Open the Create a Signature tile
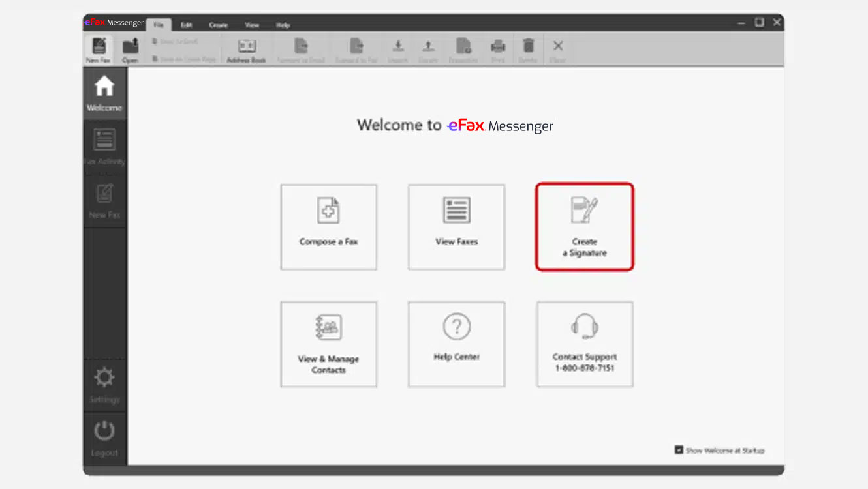This screenshot has height=489, width=868. click(x=584, y=226)
